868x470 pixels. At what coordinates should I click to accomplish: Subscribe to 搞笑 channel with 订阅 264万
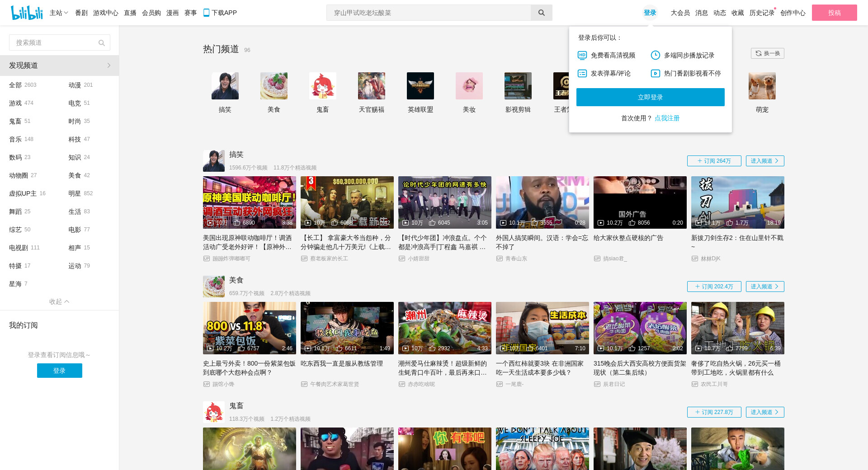click(714, 161)
